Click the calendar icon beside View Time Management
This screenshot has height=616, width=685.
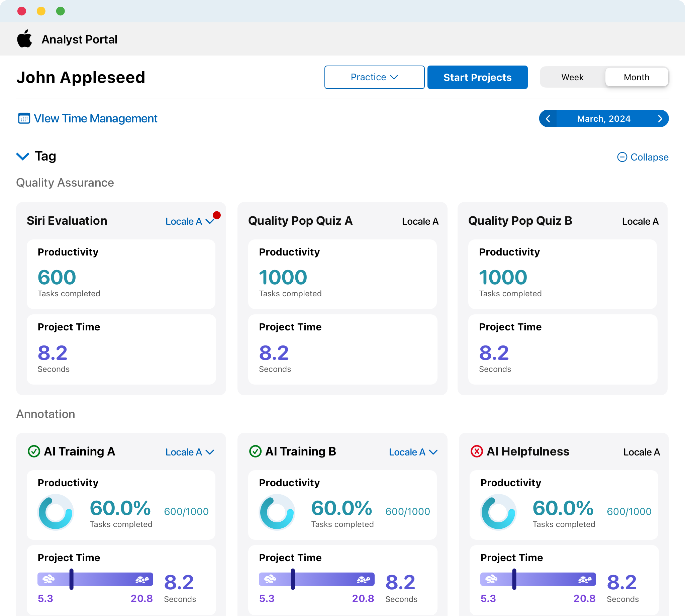pos(24,118)
